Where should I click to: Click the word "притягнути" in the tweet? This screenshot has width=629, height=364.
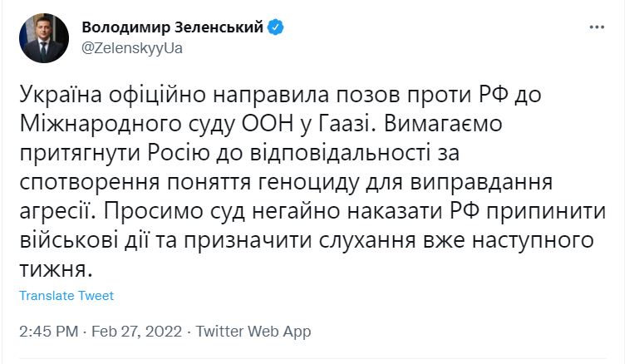click(x=80, y=153)
